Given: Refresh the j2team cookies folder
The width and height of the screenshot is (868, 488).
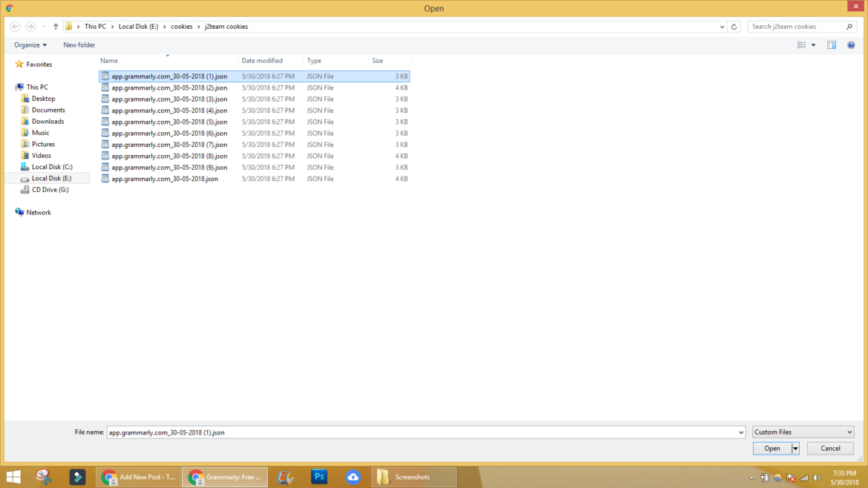Looking at the screenshot, I should [x=734, y=27].
